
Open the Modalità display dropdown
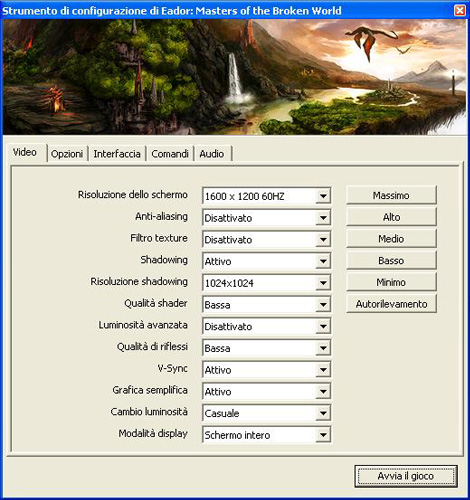267,434
